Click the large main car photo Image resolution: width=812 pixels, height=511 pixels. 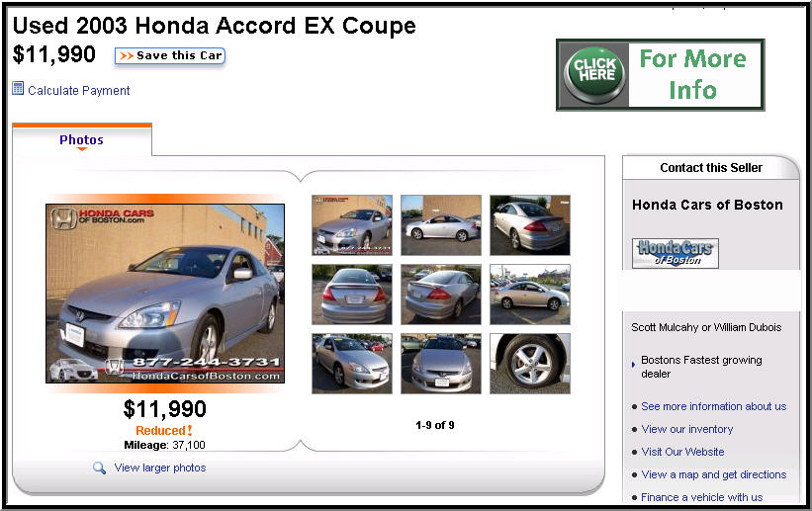tap(165, 294)
